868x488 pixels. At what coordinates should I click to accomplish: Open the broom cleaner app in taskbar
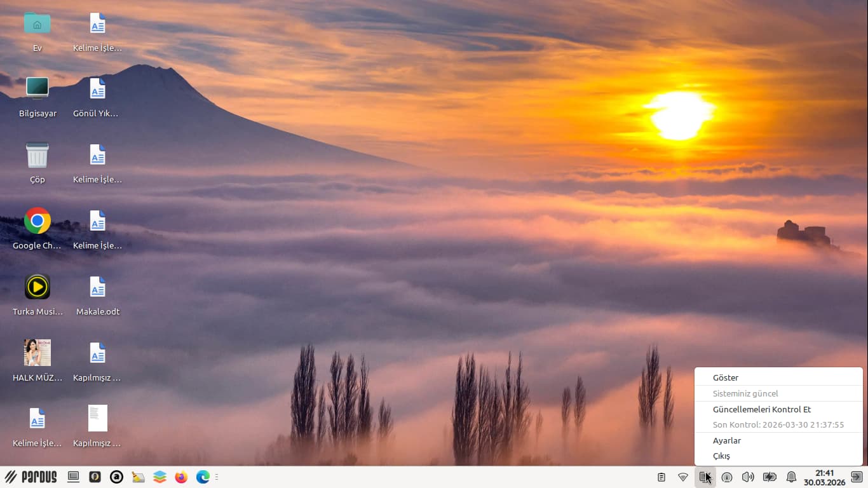coord(138,477)
